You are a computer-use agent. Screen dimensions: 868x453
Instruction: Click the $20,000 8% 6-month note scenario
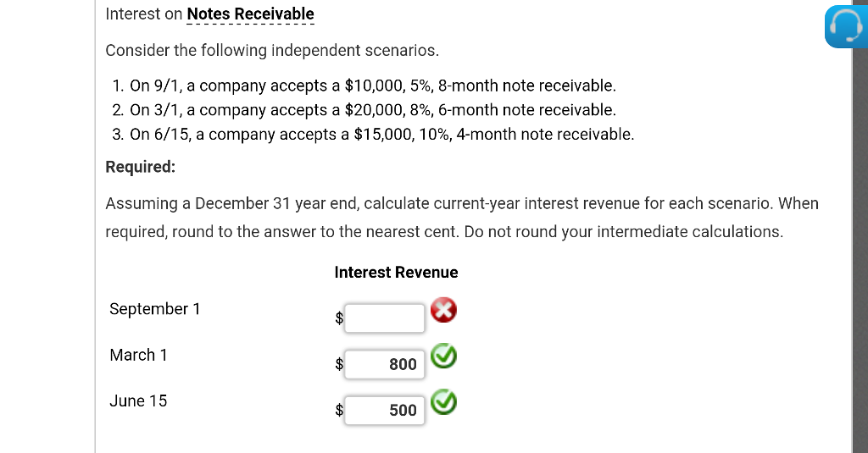[373, 110]
